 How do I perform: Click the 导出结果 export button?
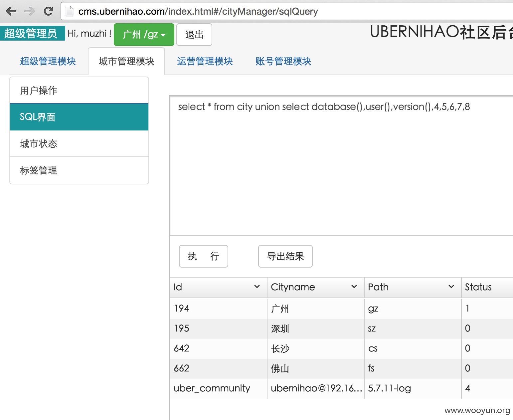[x=285, y=256]
